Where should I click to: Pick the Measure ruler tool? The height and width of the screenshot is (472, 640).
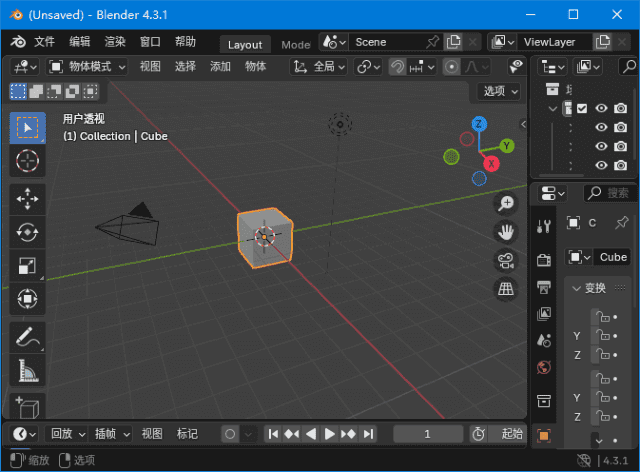pyautogui.click(x=27, y=372)
